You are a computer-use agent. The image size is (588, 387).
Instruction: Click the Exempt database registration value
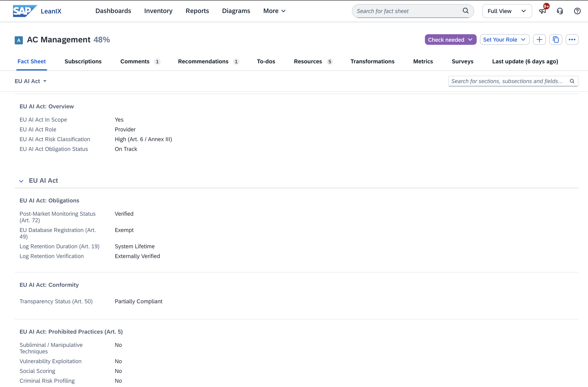point(124,230)
